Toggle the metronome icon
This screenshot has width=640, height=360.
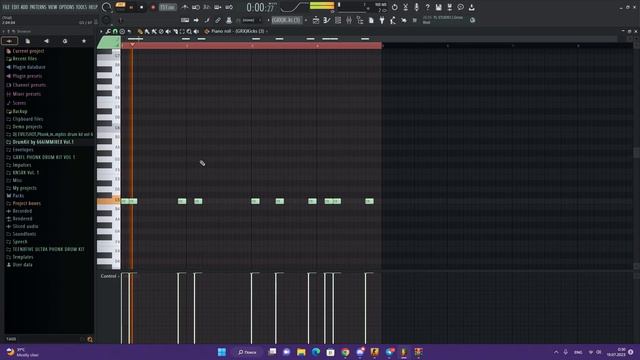184,7
